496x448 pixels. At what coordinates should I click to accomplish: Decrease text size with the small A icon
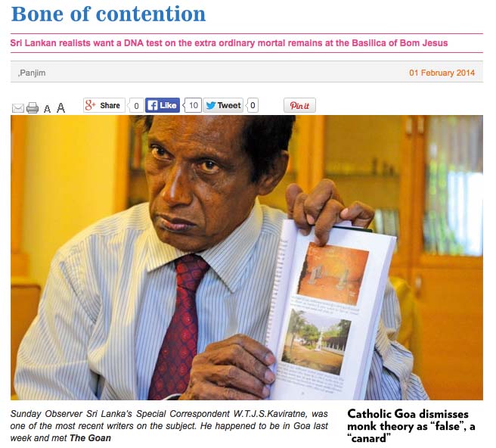(47, 109)
